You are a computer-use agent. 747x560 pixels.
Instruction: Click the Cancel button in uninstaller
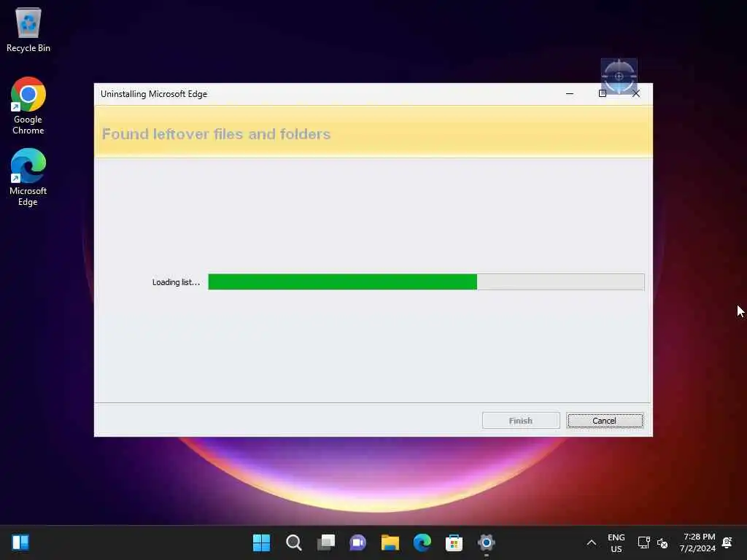coord(605,421)
